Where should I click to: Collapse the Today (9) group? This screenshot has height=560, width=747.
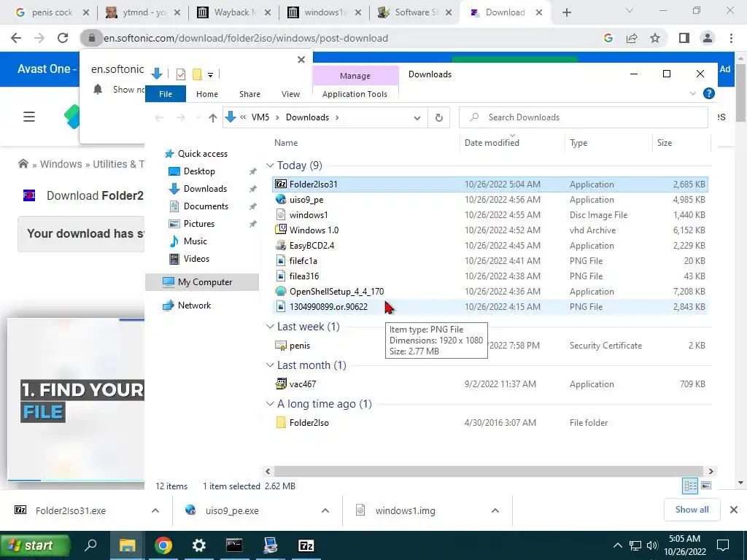[x=270, y=166]
